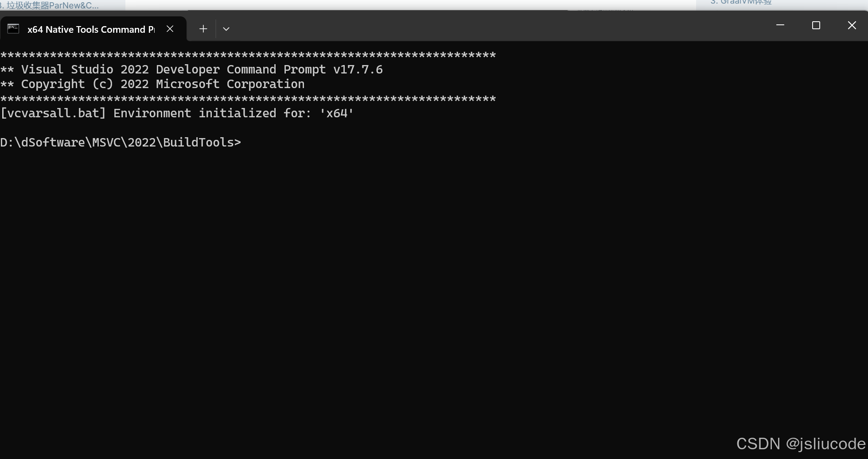Expand the new tab profile dropdown
868x459 pixels.
point(226,29)
